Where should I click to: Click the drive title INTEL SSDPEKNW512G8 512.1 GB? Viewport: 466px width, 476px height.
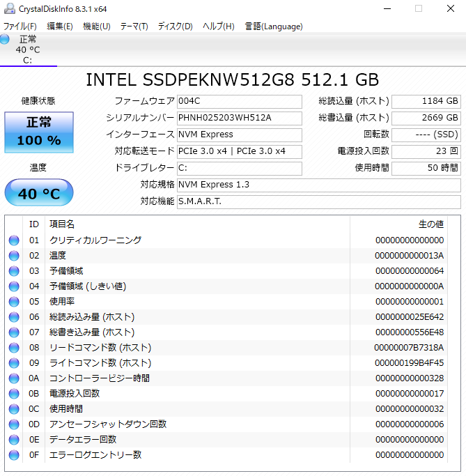233,80
